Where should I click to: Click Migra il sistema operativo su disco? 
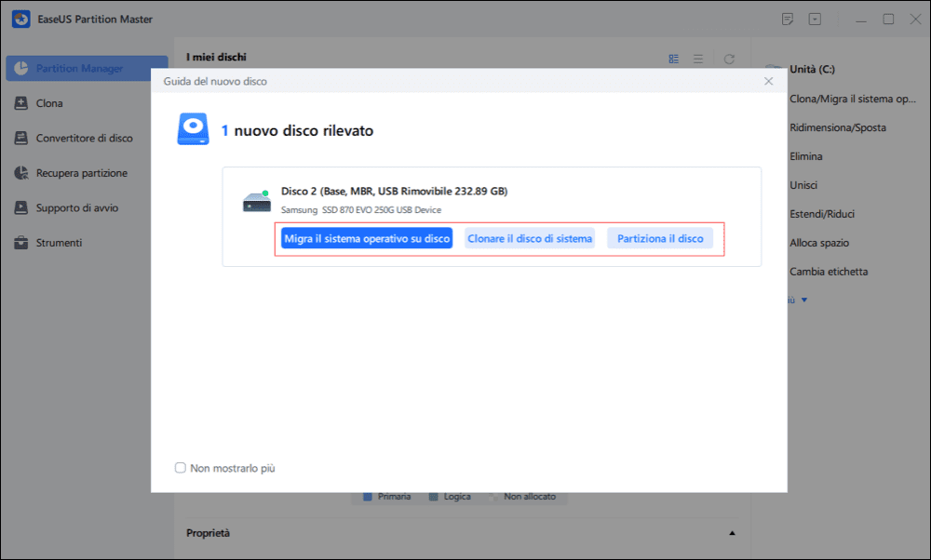click(x=367, y=238)
